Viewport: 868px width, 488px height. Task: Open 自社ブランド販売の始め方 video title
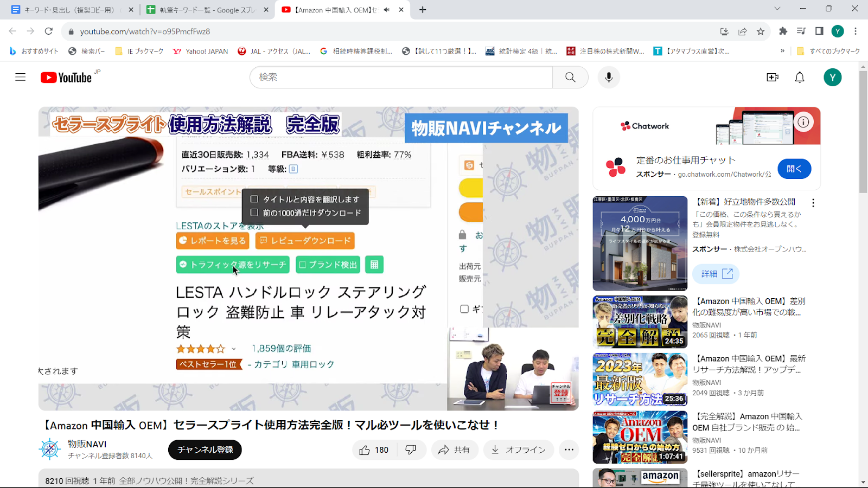(x=748, y=422)
